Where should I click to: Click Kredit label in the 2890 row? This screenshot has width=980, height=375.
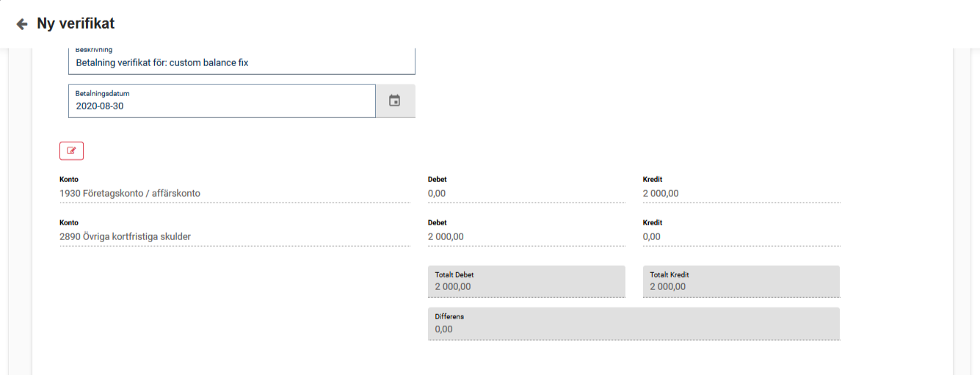pos(653,222)
